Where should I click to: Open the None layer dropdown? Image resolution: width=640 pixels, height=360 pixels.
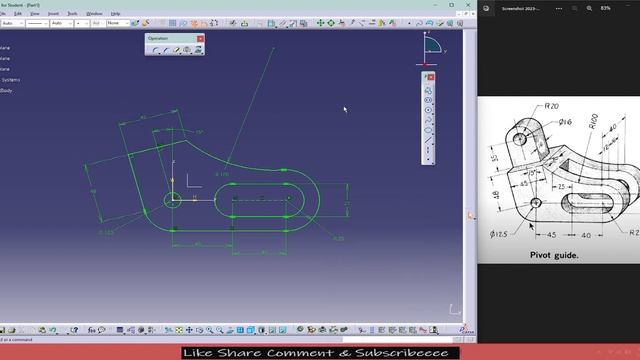coord(118,23)
